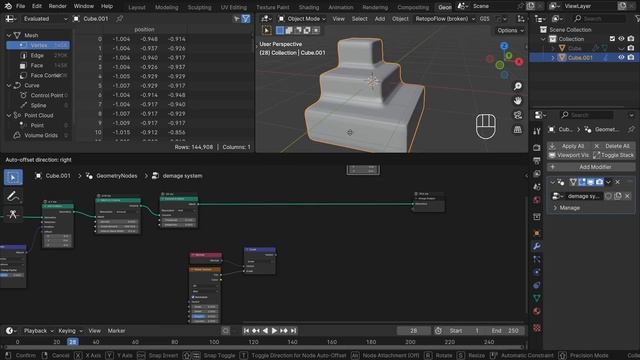Click the Delete All modifiers button
640x360 pixels.
[x=613, y=146]
